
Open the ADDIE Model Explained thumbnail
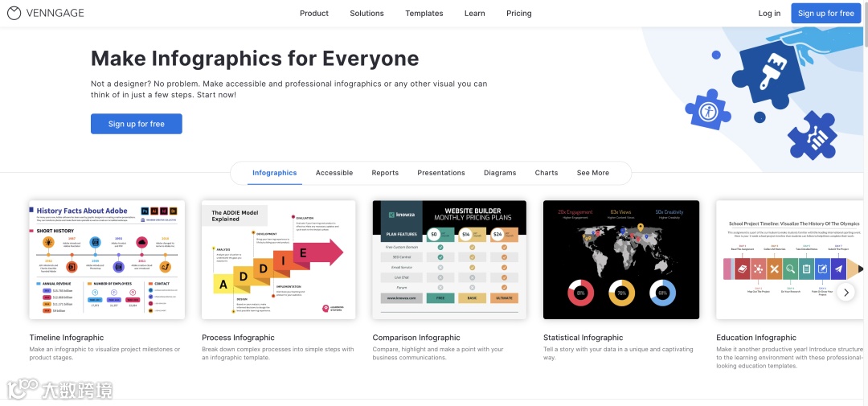tap(278, 260)
